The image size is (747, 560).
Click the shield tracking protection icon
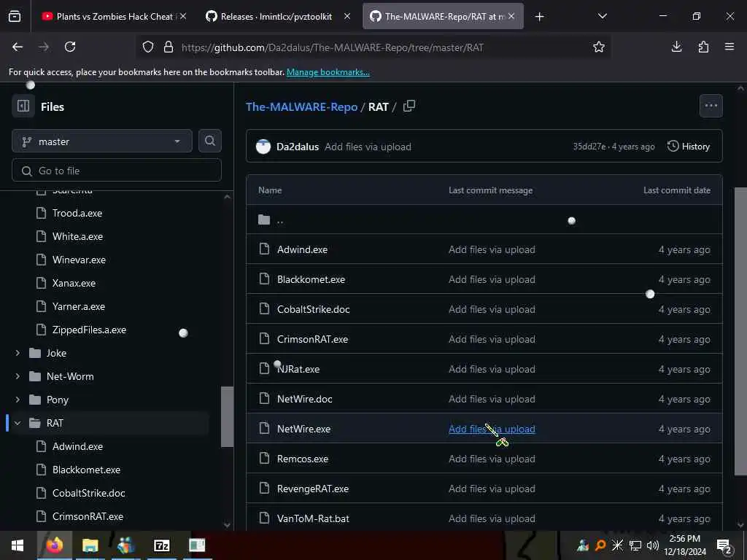(148, 47)
